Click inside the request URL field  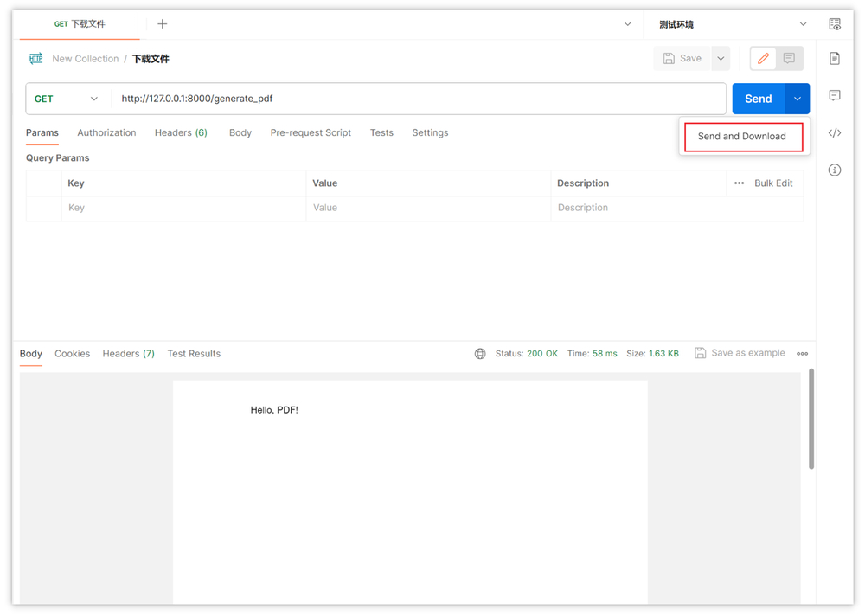(x=346, y=99)
